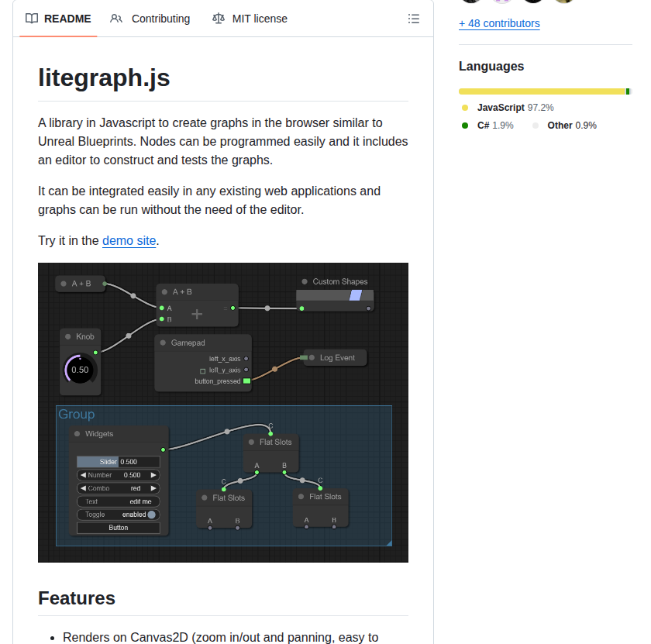The image size is (651, 644).
Task: Open the MIT license tab
Action: point(250,19)
